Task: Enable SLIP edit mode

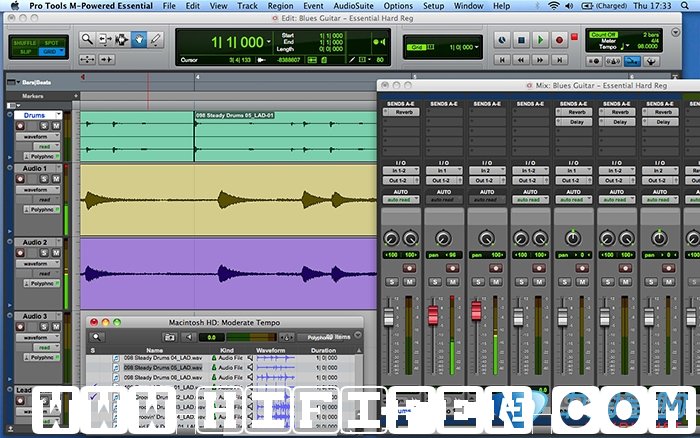Action: point(25,52)
